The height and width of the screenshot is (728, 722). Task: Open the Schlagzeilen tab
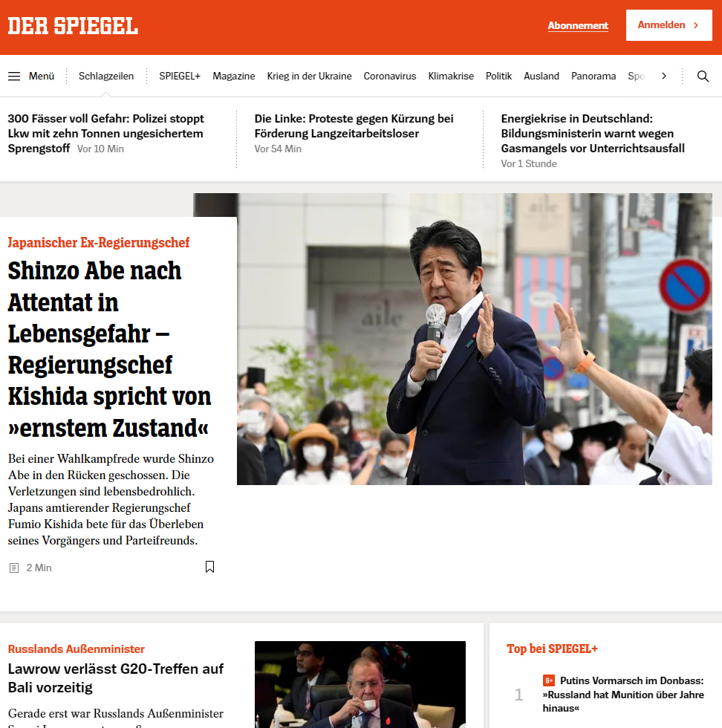point(106,76)
